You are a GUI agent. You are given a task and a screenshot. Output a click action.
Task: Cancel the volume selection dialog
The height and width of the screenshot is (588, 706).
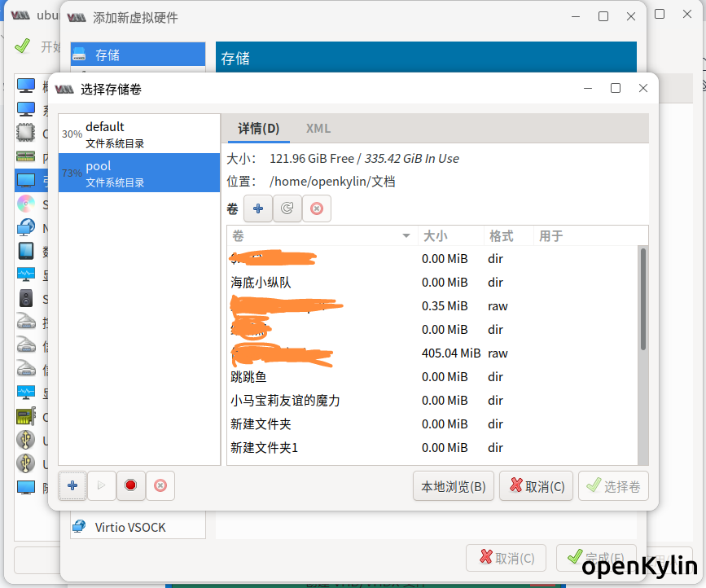click(536, 486)
